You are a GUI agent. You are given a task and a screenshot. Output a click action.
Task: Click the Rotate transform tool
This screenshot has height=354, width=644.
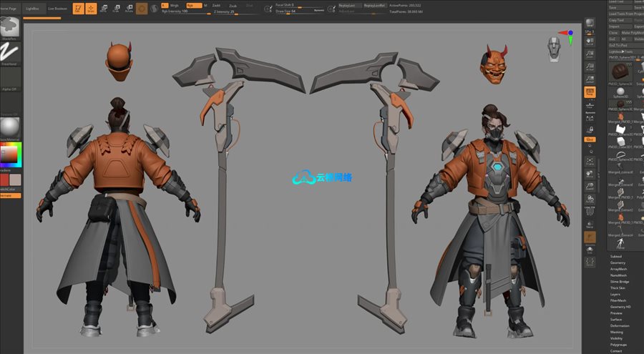(x=129, y=9)
